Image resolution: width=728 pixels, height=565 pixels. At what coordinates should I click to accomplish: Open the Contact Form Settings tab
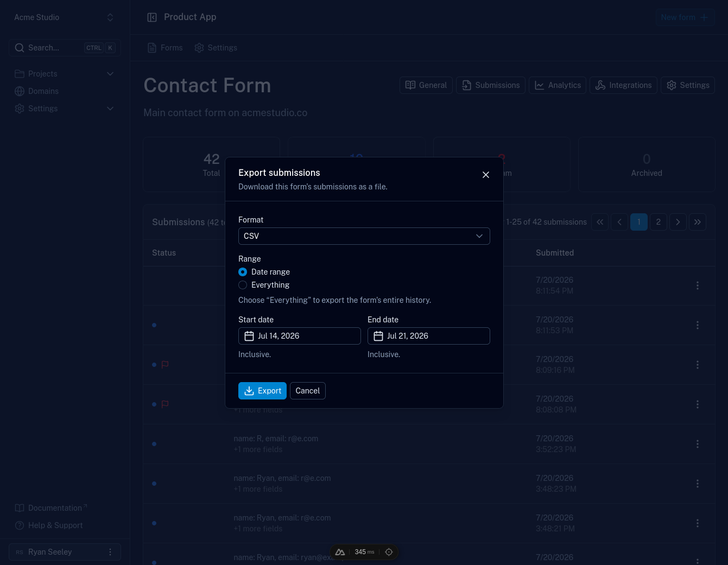(688, 85)
